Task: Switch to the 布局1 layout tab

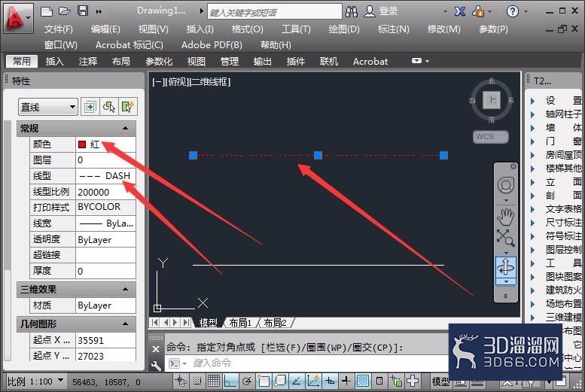Action: (240, 323)
